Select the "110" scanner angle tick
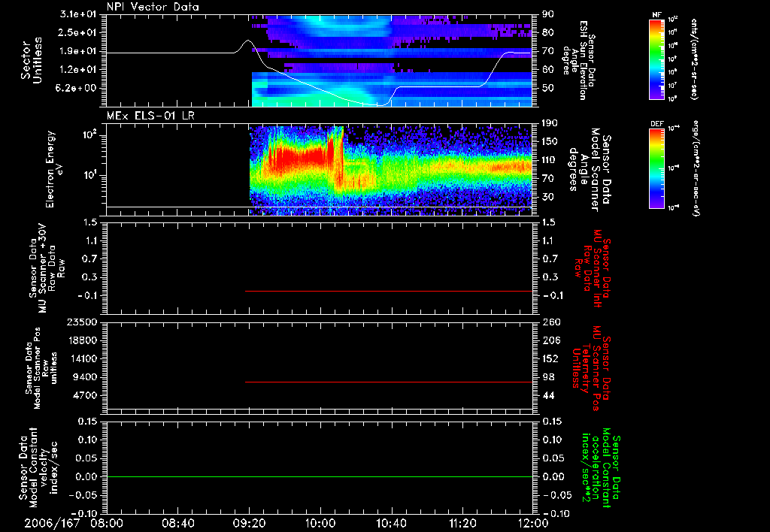770x532 pixels. (550, 160)
